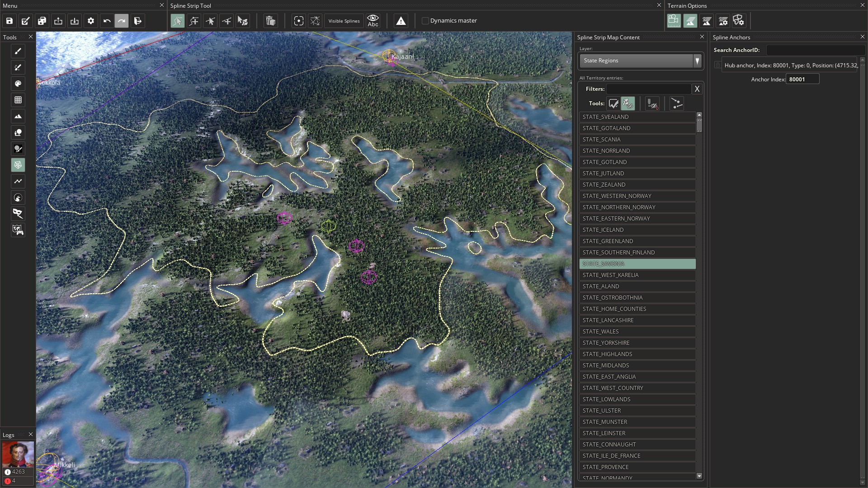Viewport: 868px width, 488px height.
Task: Select STATE_WEST_KARELIA in the territory list
Action: pyautogui.click(x=637, y=275)
